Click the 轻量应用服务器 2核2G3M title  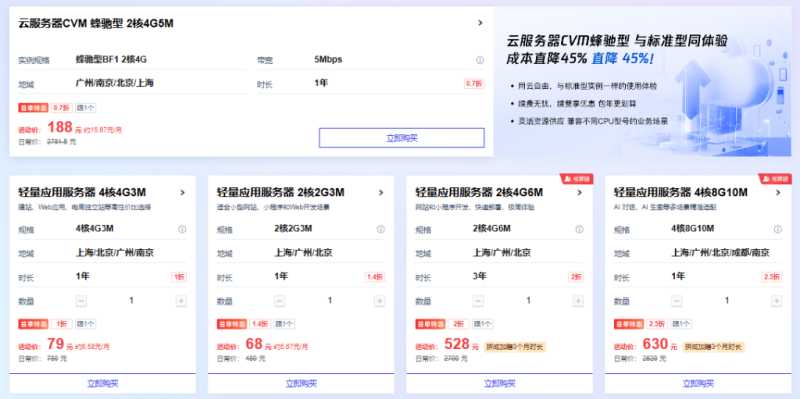(281, 192)
